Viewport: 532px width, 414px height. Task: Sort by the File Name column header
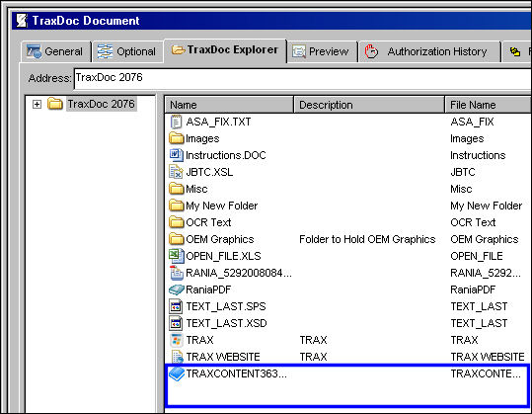tap(489, 105)
